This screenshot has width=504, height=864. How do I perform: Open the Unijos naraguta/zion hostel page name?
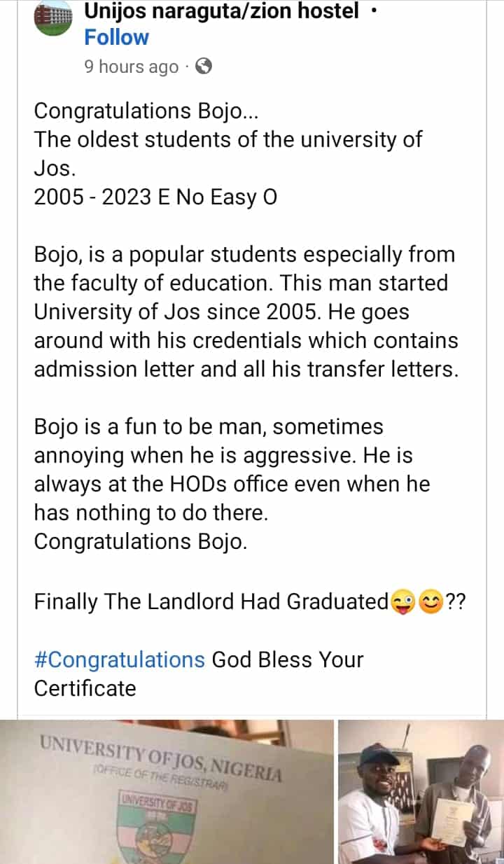coord(221,11)
